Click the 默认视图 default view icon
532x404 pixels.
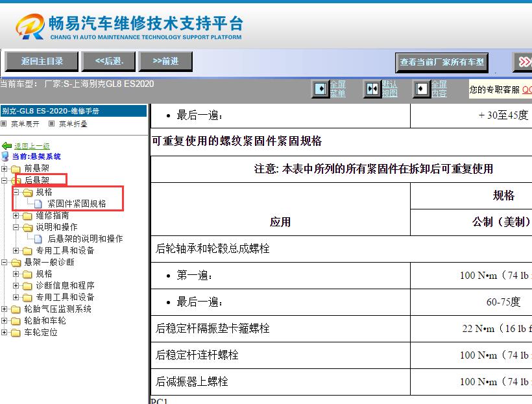tap(372, 89)
